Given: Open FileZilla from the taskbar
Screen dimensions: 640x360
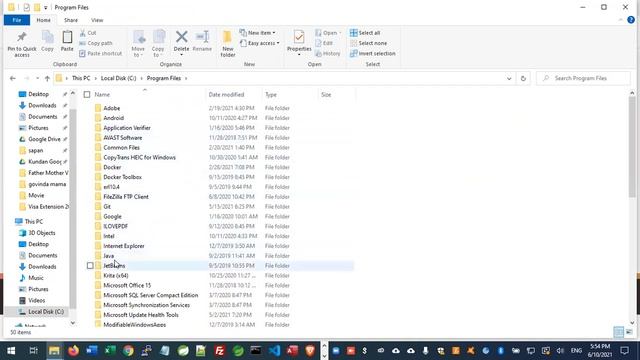Looking at the screenshot, I should 220,350.
